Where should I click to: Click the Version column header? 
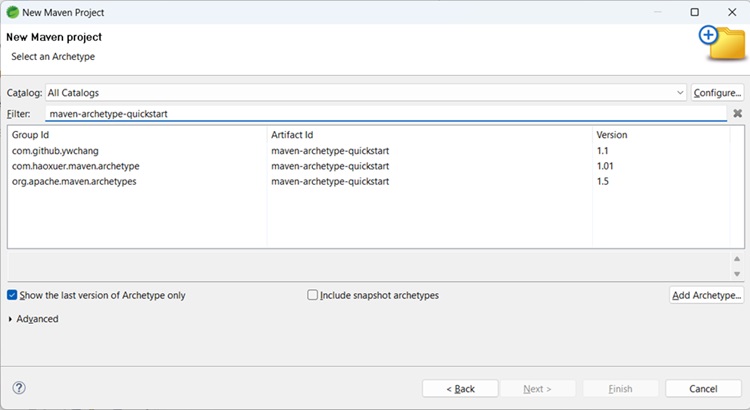(x=660, y=134)
